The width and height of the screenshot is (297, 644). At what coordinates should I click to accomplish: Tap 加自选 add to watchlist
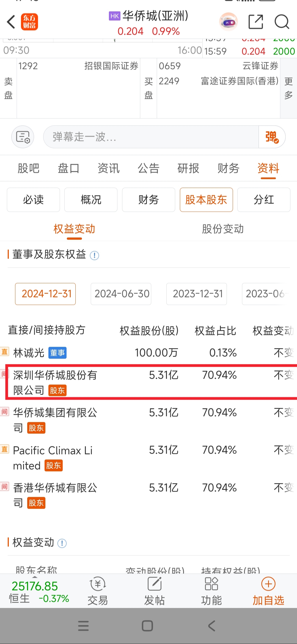pos(268,591)
